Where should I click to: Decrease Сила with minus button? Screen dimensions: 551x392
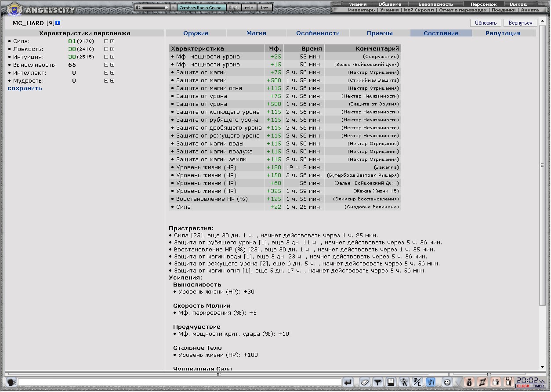(106, 41)
